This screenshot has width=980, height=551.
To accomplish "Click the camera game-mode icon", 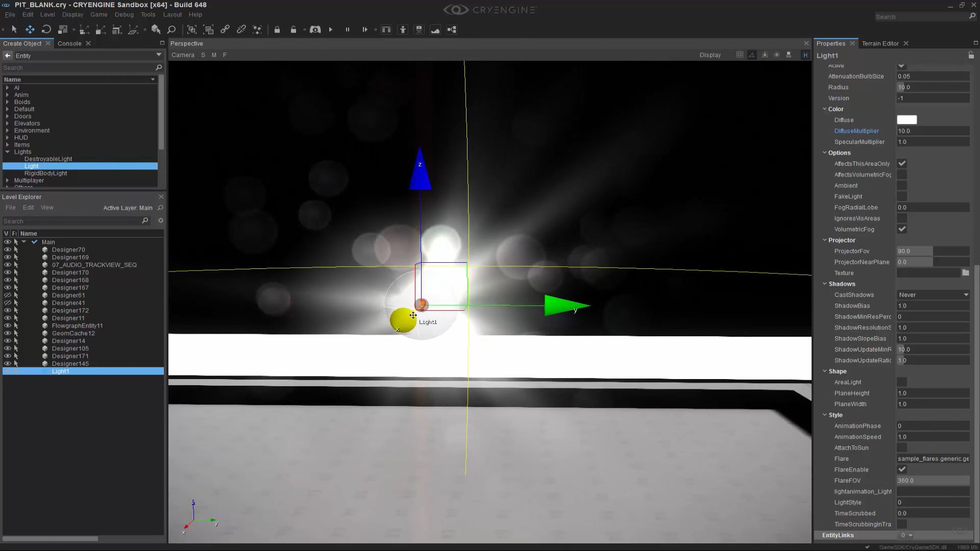I will point(315,30).
